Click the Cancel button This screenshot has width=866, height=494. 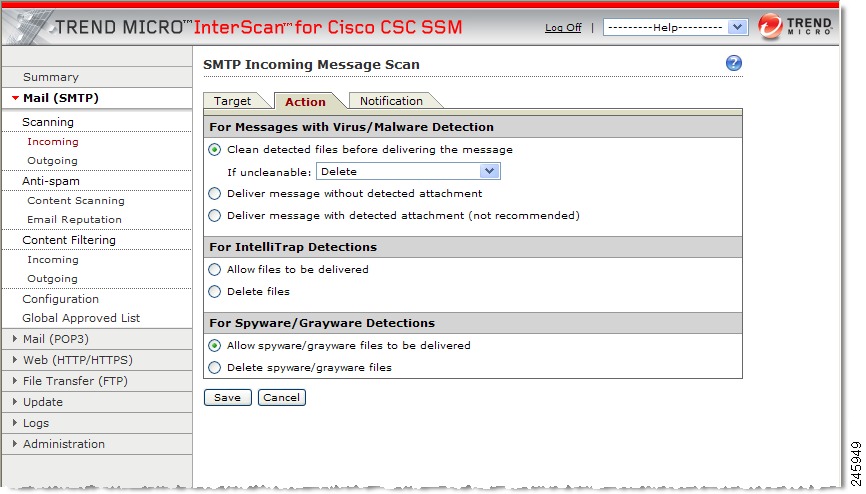282,398
